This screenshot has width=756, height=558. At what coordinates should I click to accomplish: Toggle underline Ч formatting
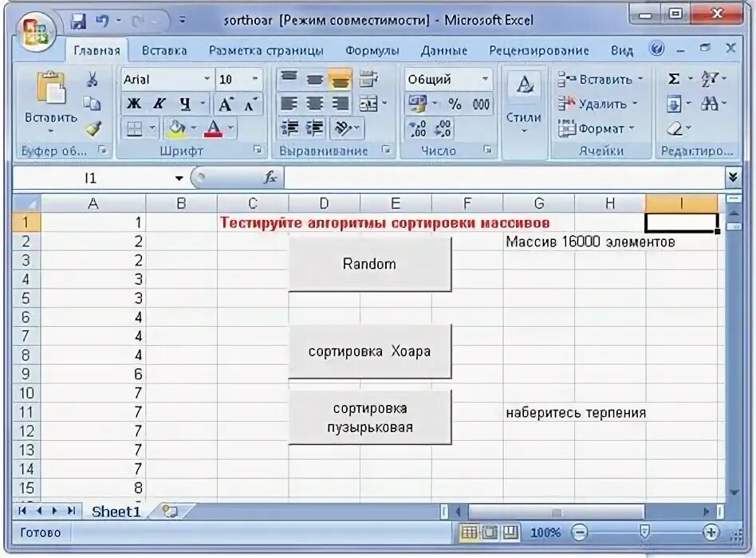[x=185, y=103]
